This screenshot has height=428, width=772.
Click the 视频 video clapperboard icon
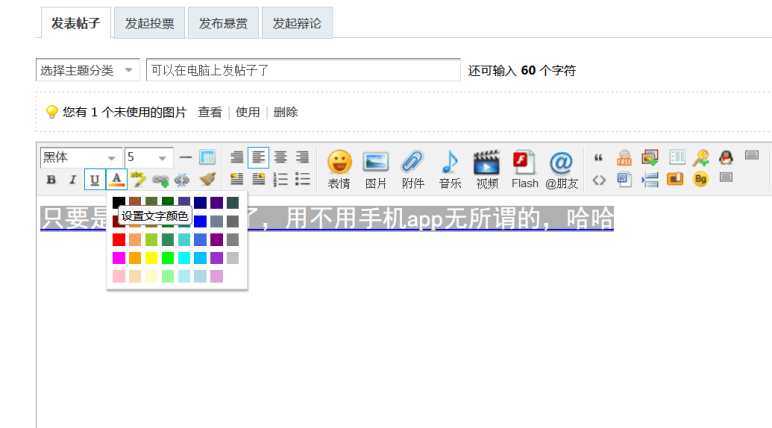486,167
